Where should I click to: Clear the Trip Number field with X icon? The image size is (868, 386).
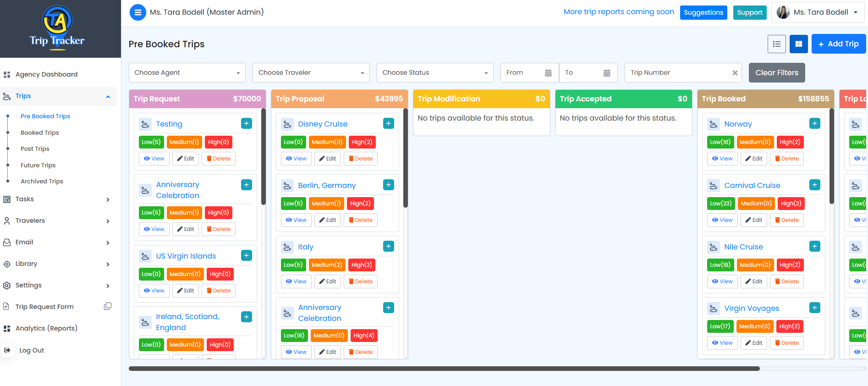coord(735,73)
